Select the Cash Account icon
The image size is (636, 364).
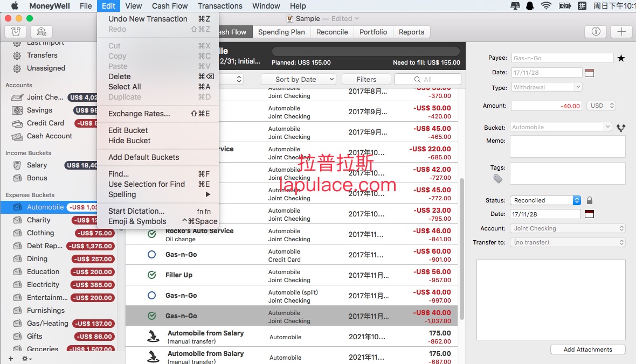click(17, 137)
